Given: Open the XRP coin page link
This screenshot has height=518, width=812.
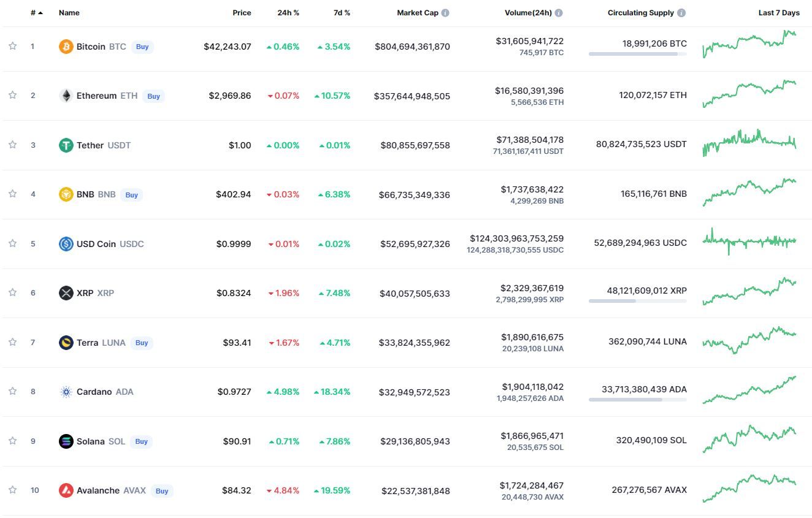Looking at the screenshot, I should (95, 293).
